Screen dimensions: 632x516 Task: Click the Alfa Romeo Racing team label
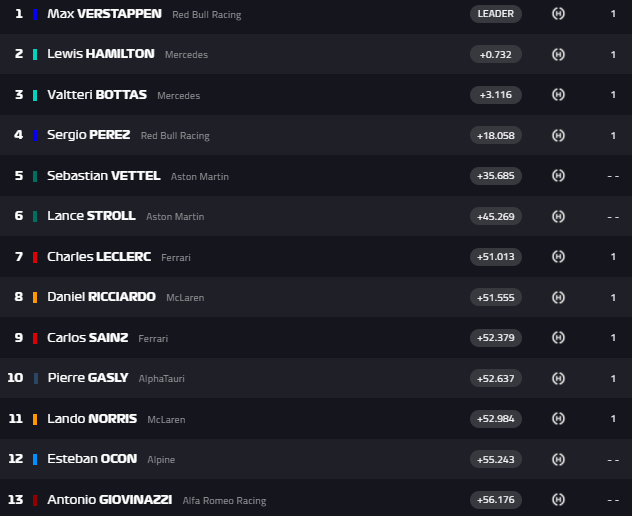tap(225, 501)
